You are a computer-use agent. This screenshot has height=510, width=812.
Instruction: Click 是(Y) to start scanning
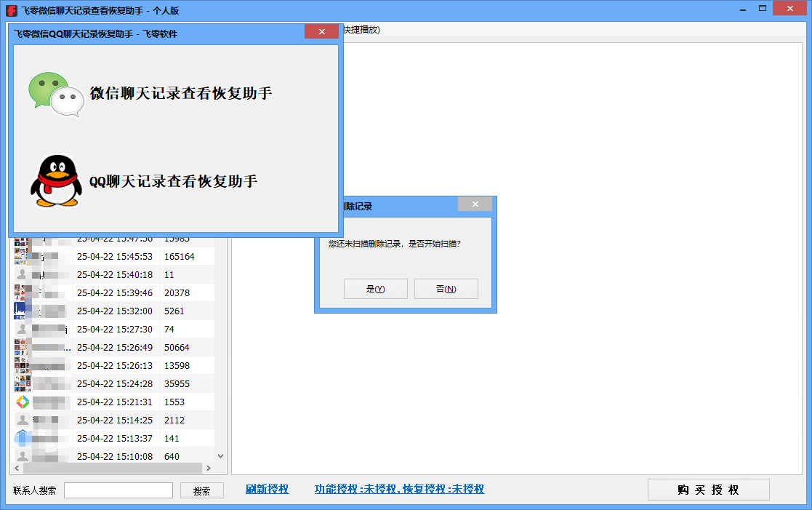[x=375, y=289]
